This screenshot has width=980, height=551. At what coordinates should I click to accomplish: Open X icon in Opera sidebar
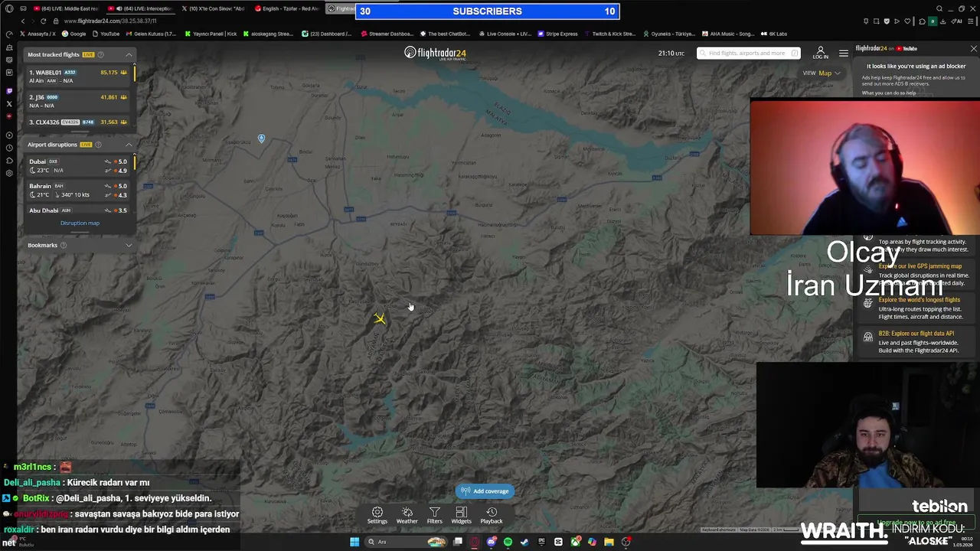pos(9,103)
